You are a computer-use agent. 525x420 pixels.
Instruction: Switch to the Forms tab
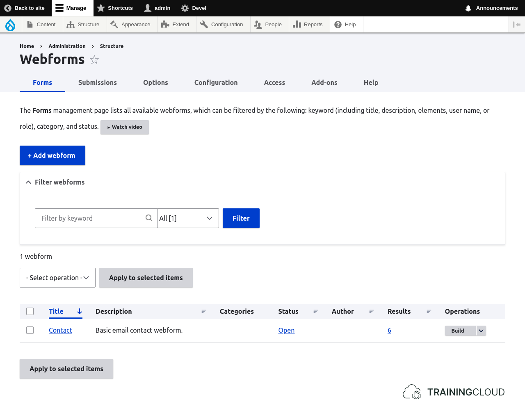pos(42,82)
